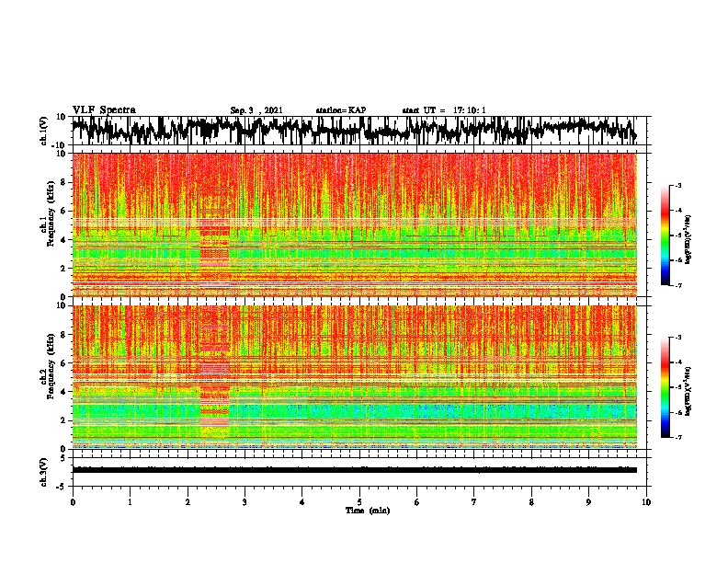
Task: Click the "5" tick on the time axis
Action: click(x=359, y=502)
